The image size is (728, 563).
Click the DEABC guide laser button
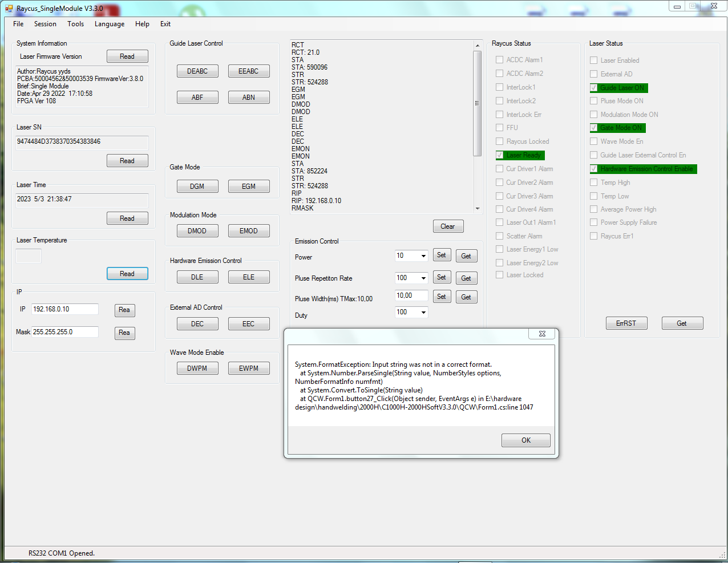[197, 71]
